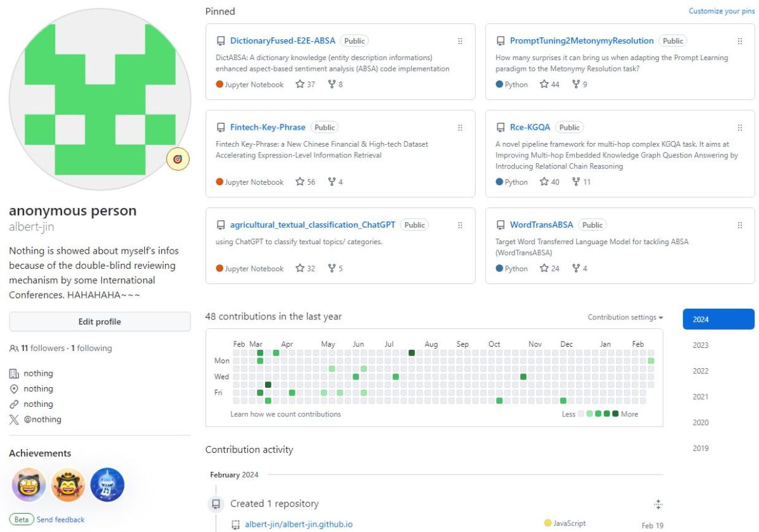Click the Send feedback link
The width and height of the screenshot is (759, 532).
click(61, 519)
